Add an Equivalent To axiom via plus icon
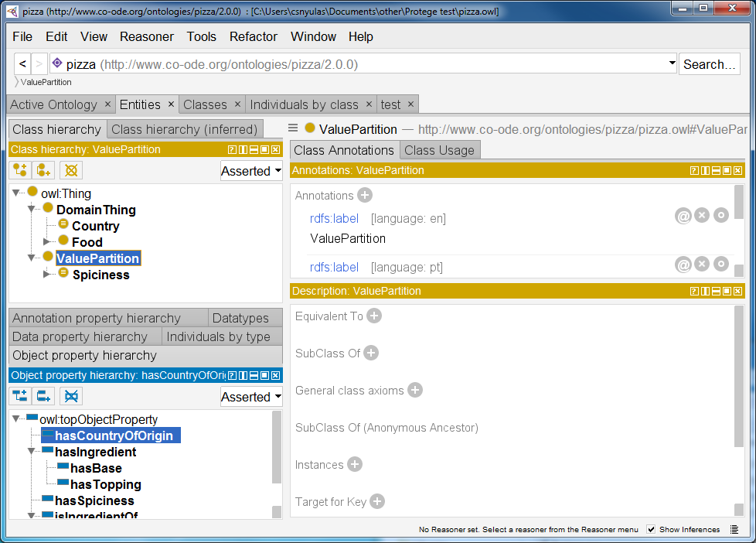 (374, 316)
